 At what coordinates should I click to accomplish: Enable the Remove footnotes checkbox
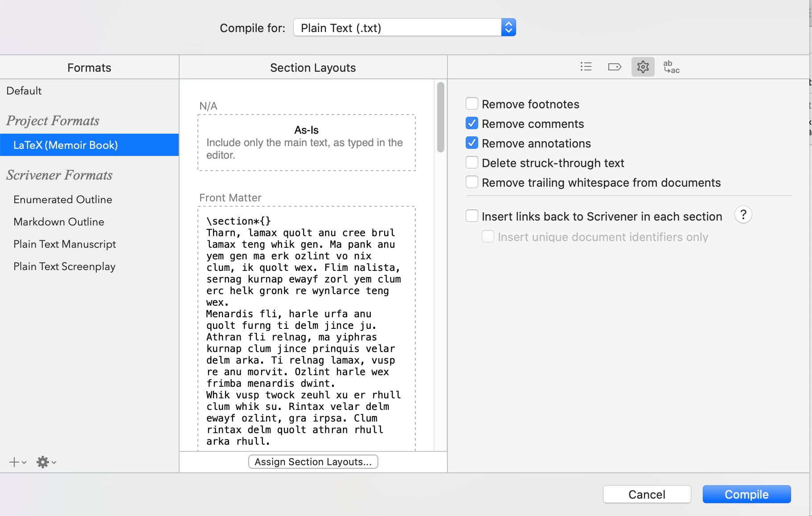point(472,104)
